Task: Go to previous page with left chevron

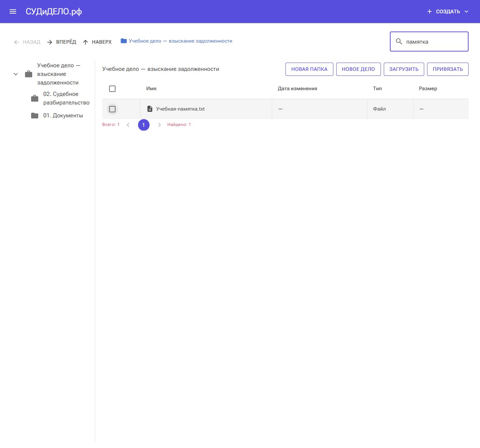Action: (x=128, y=125)
